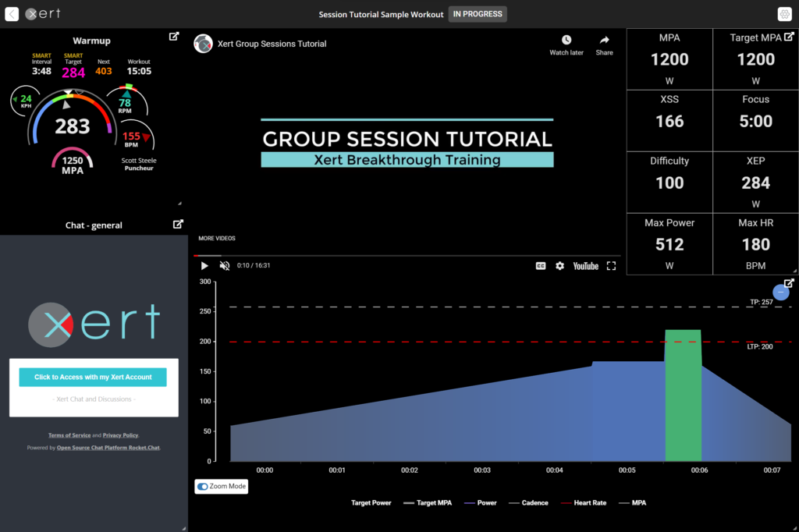The image size is (799, 532).
Task: Toggle closed captions on the video
Action: pyautogui.click(x=541, y=265)
